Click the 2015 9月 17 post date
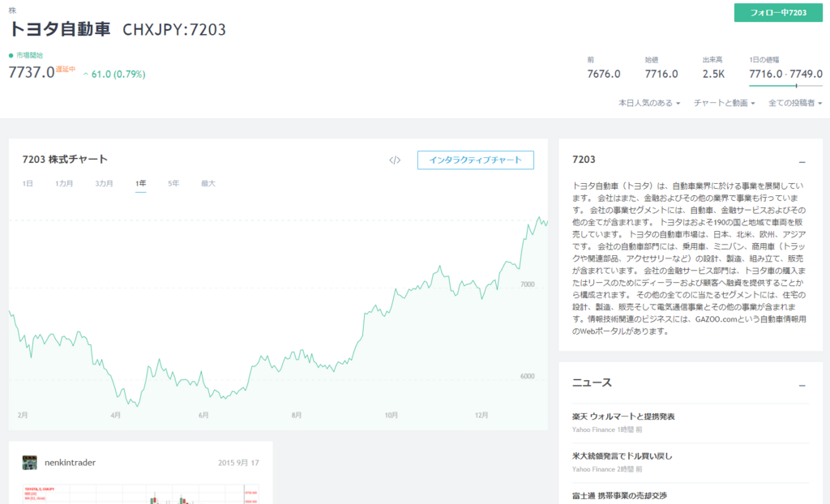The height and width of the screenshot is (504, 830). click(238, 463)
